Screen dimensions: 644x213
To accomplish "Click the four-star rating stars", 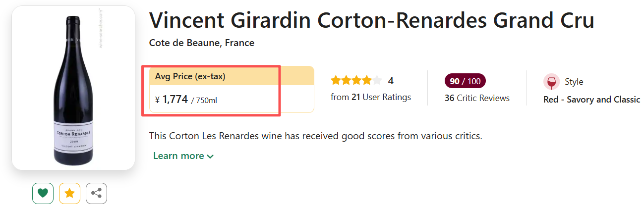I will pos(356,81).
